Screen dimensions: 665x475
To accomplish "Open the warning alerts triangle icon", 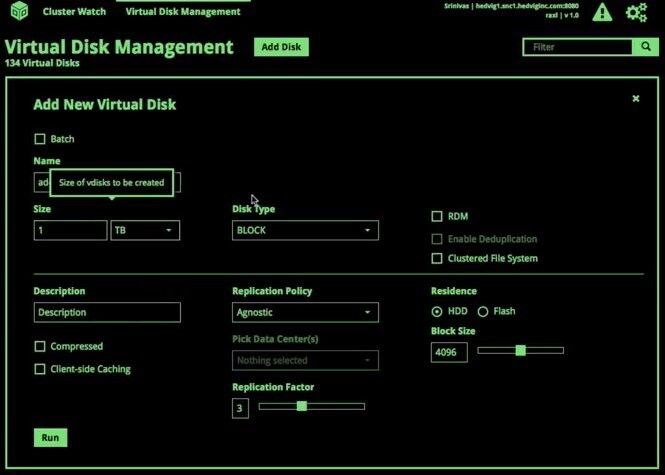I will (x=602, y=12).
